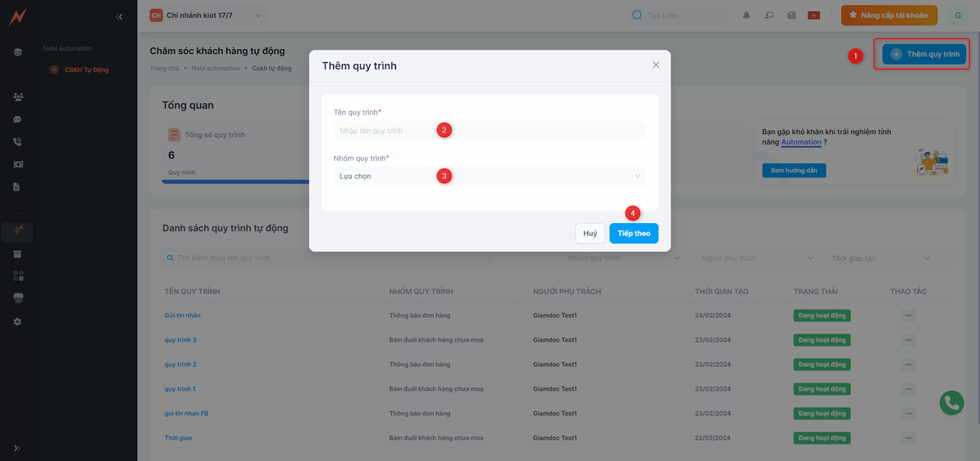This screenshot has width=980, height=461.
Task: Select CSKH Tự Động menu item
Action: [x=87, y=70]
